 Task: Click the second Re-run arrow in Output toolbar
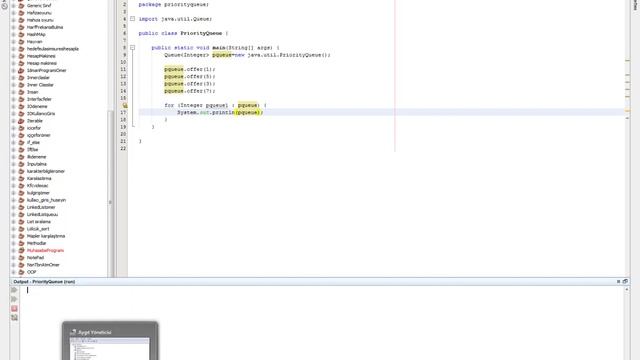14,299
